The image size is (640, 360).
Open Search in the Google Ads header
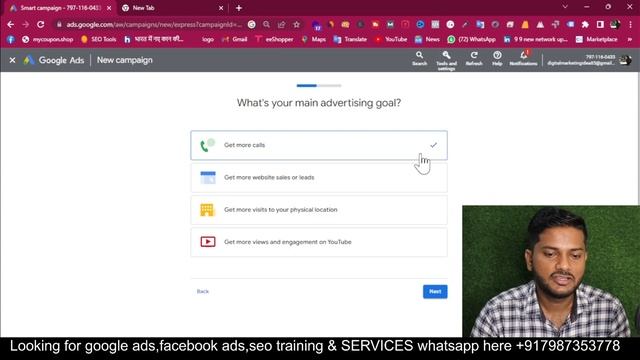tap(419, 58)
